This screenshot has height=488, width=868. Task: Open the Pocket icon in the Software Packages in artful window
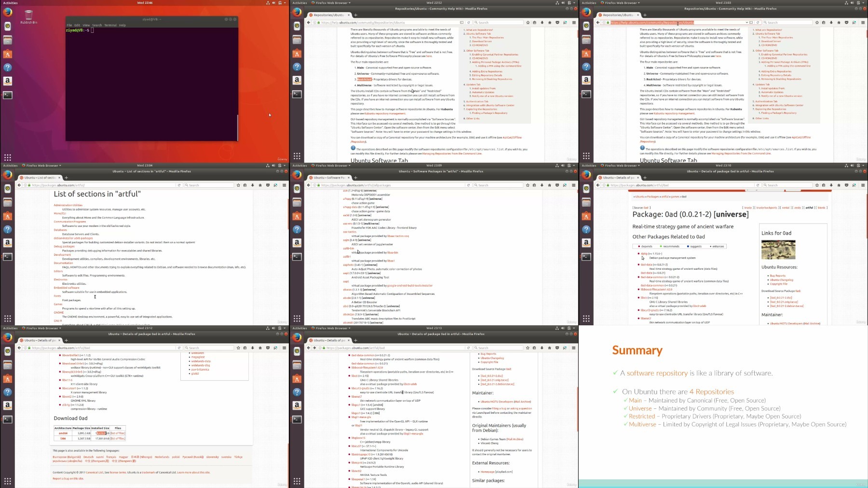(x=557, y=185)
